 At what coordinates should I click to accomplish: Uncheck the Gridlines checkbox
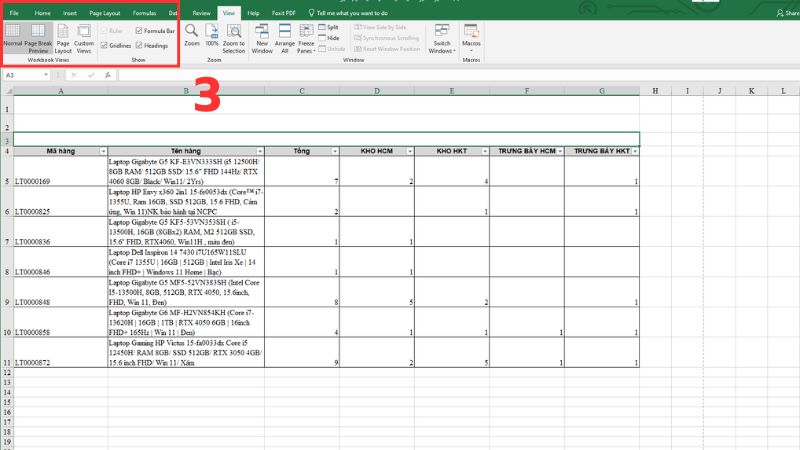coord(104,45)
